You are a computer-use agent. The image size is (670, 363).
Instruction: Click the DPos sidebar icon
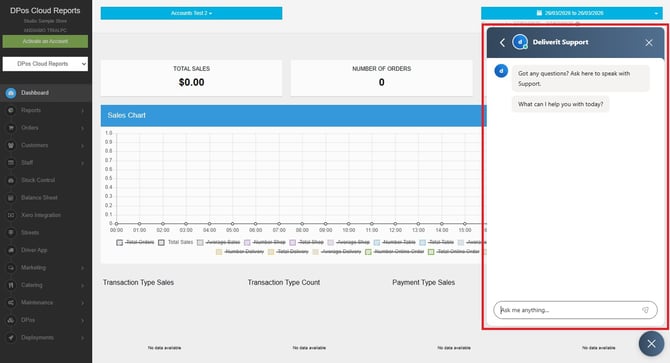coord(11,320)
